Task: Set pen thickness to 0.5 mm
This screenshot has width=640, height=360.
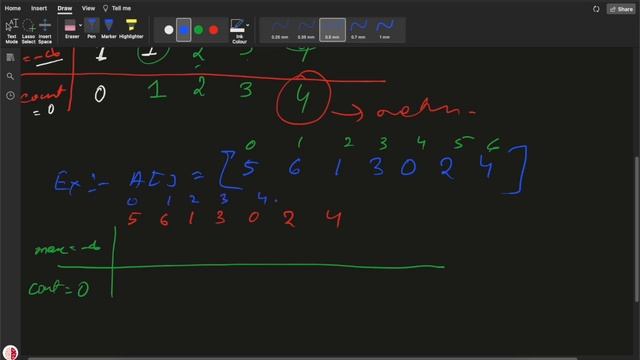Action: coord(332,30)
